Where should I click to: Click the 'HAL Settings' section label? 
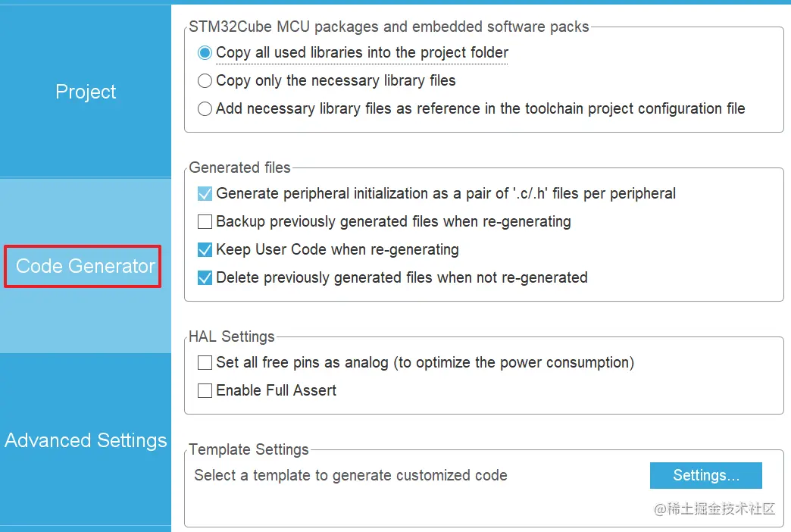[232, 336]
